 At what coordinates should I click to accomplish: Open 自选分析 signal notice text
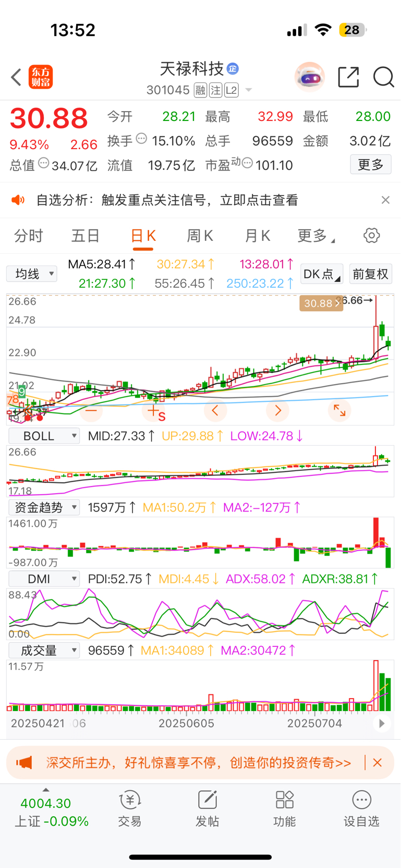pyautogui.click(x=167, y=200)
